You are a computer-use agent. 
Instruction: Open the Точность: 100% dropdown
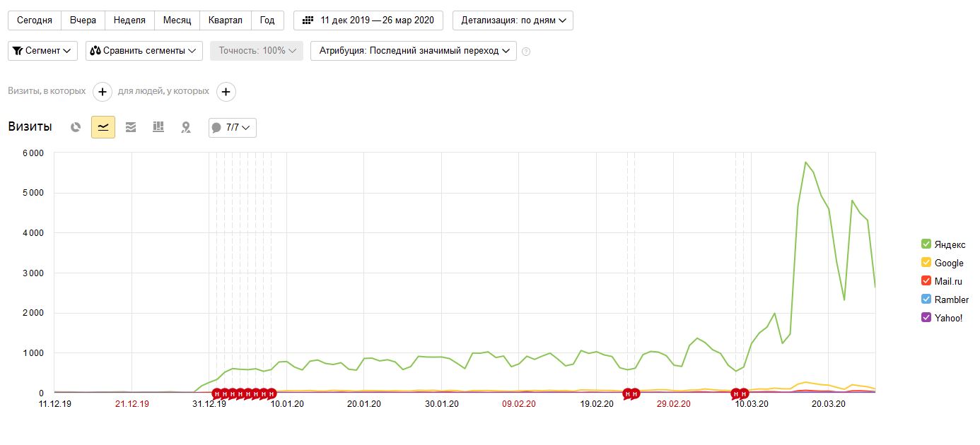(257, 51)
